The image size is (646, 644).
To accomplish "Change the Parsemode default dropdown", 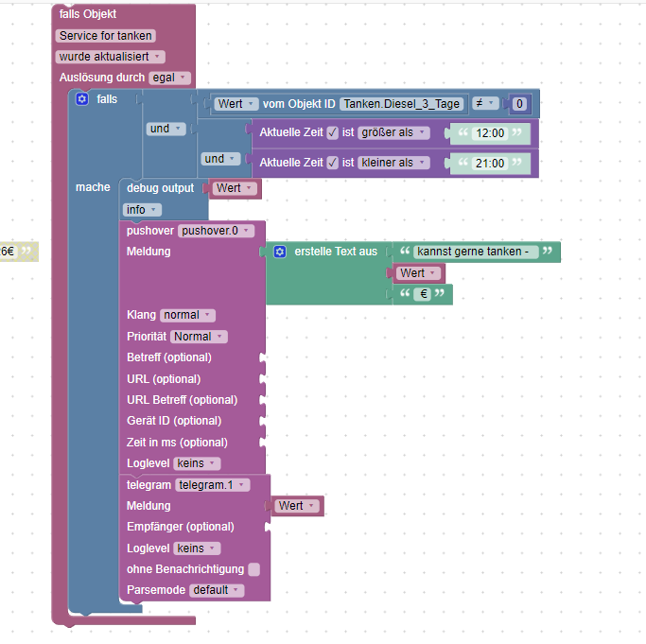I will tap(217, 590).
